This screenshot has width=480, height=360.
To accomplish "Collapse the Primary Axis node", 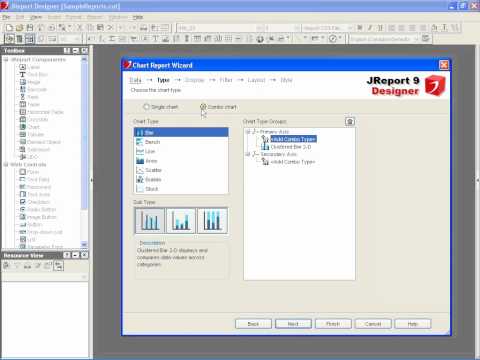I will point(248,132).
